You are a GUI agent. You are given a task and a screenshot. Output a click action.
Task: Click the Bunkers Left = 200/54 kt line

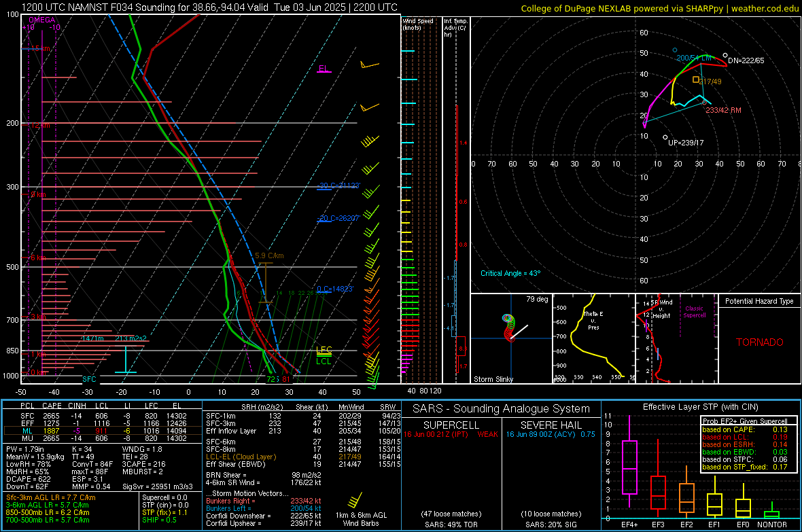(264, 508)
